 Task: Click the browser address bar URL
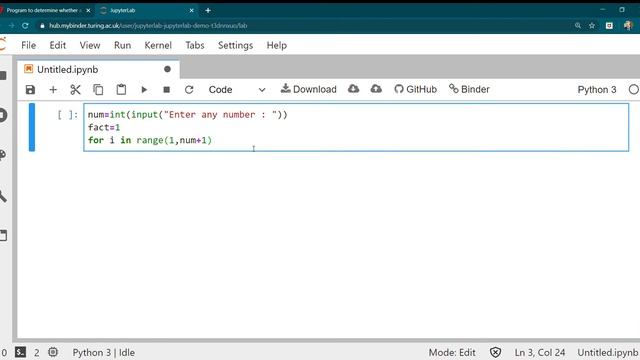pos(148,26)
